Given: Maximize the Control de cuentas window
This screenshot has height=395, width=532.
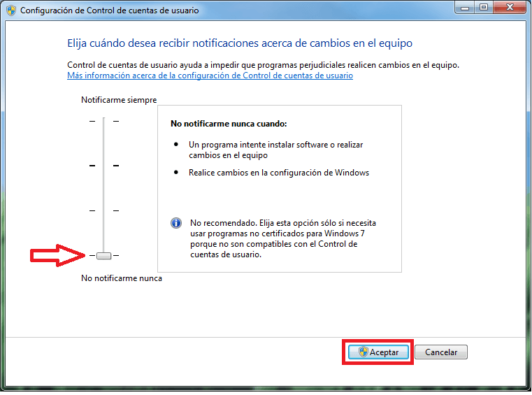Looking at the screenshot, I should [x=484, y=8].
